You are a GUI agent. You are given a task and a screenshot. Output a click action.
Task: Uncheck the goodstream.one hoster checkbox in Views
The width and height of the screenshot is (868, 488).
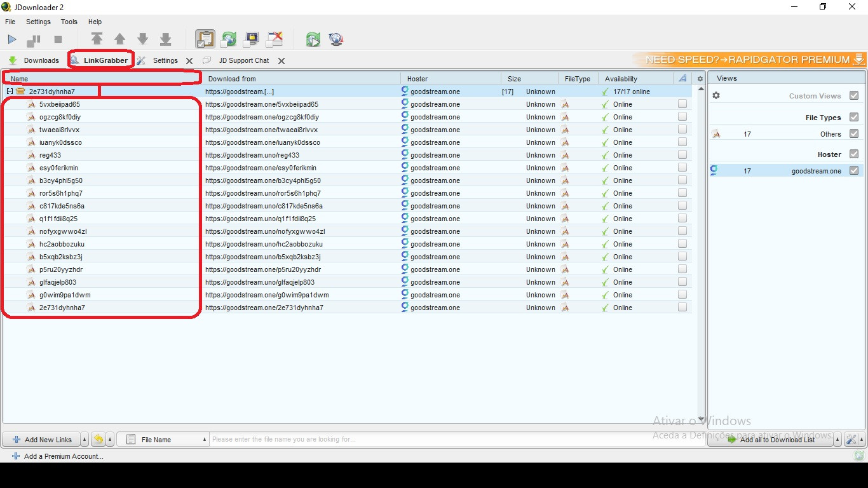pyautogui.click(x=854, y=171)
